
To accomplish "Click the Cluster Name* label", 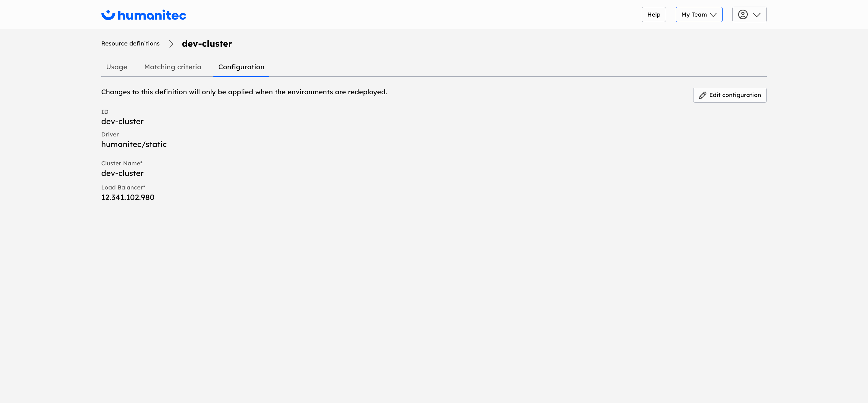I will pyautogui.click(x=122, y=163).
